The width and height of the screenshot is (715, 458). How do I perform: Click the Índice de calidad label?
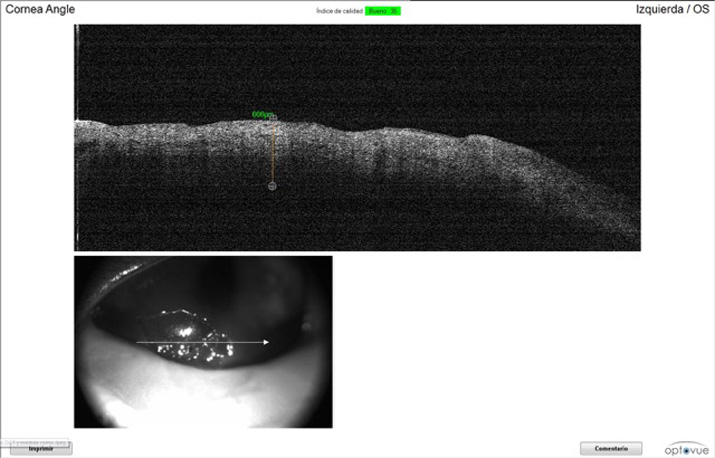pyautogui.click(x=339, y=11)
